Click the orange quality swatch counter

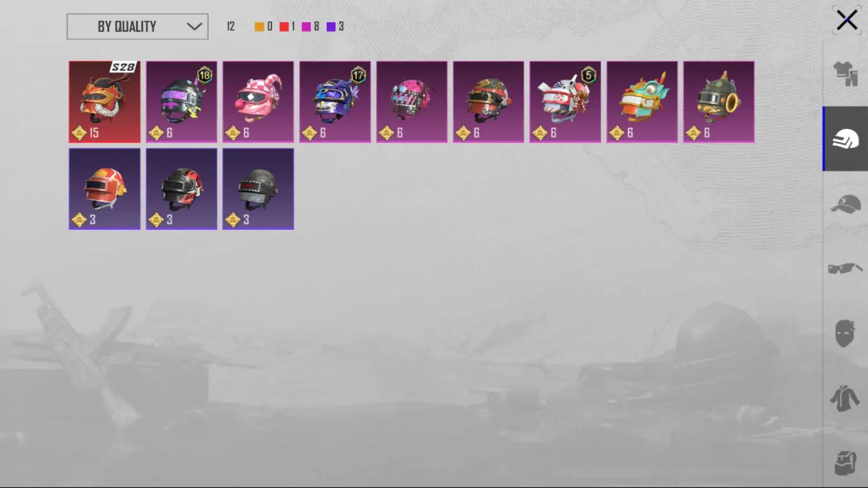tap(264, 27)
